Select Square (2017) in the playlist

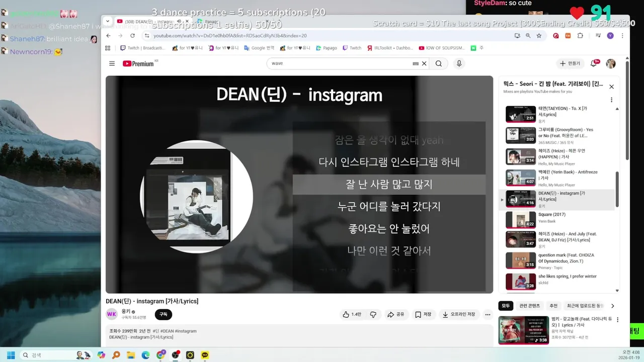coord(558,220)
